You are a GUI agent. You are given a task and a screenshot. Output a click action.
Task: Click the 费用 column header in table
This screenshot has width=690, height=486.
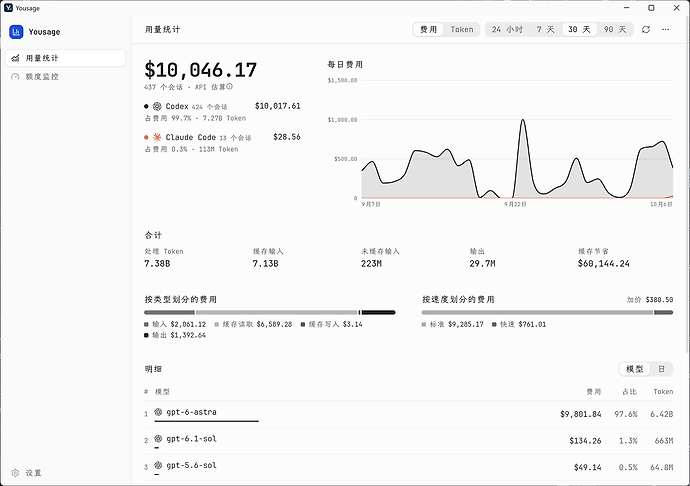coord(594,392)
